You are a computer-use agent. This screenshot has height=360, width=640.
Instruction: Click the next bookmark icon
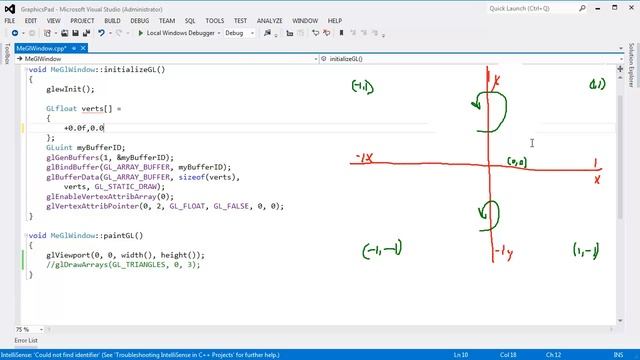click(364, 33)
